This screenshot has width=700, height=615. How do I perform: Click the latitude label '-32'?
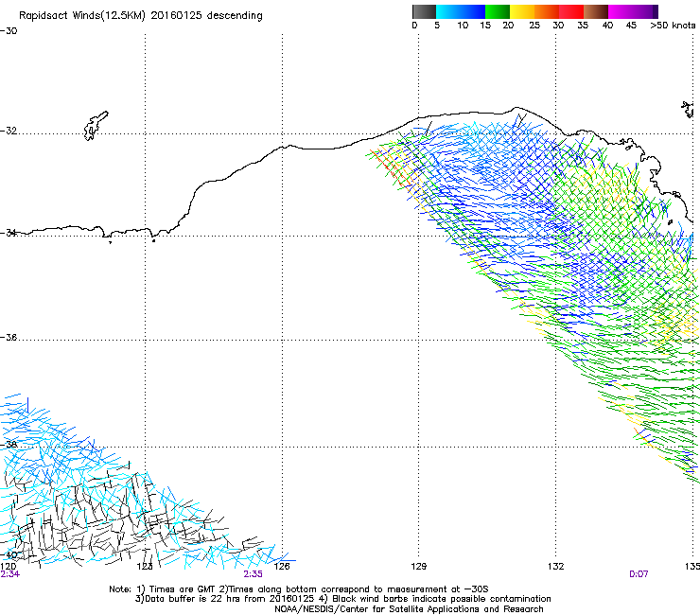click(9, 131)
